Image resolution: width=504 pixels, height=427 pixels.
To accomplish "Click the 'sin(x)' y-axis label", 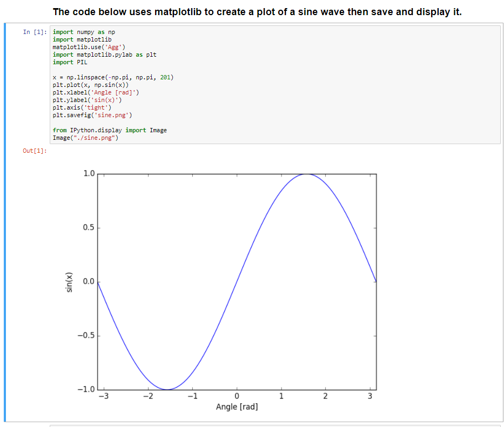I will point(69,282).
